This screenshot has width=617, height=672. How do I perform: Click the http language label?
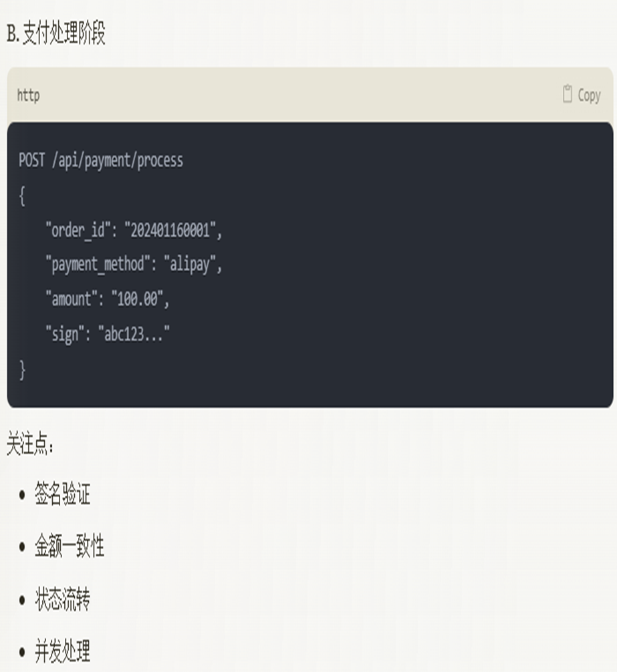point(28,95)
